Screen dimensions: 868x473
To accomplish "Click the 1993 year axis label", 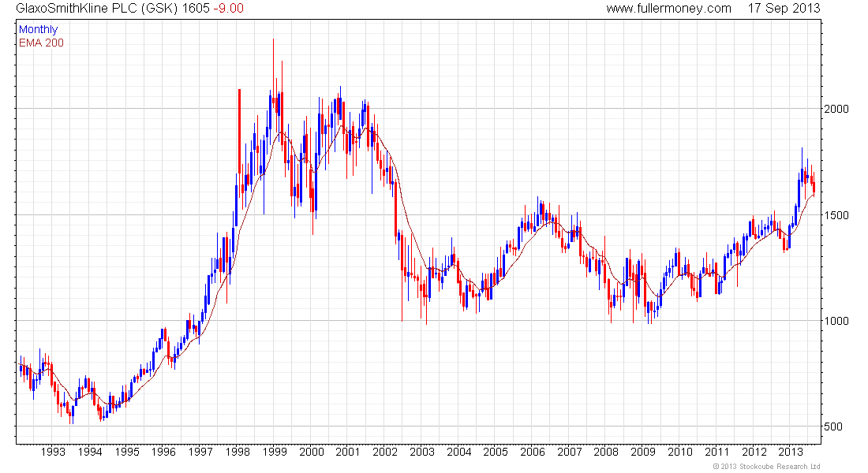I will click(x=53, y=452).
